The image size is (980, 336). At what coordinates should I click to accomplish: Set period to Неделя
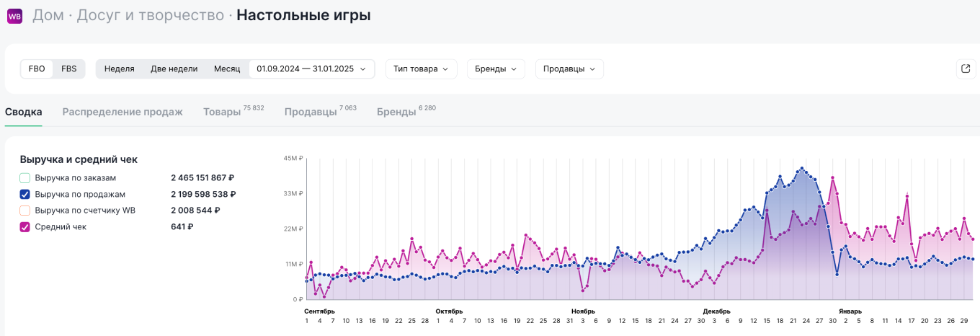point(119,69)
